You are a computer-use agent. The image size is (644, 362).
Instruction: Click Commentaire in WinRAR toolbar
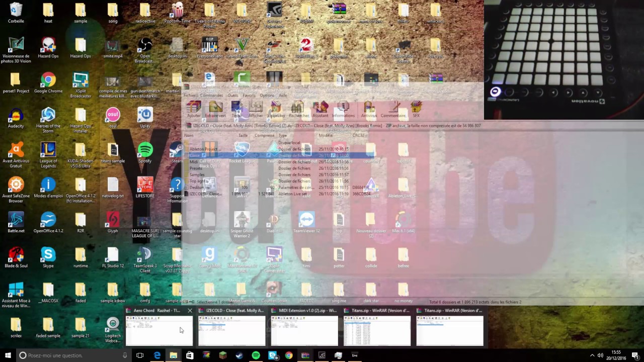click(393, 109)
